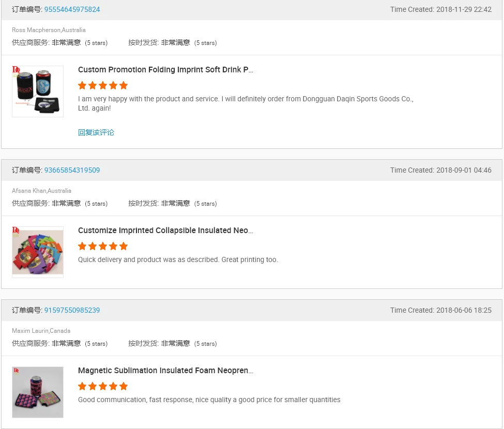Screen dimensions: 504x429
Task: Open the Magnetic Sublimation Insulated Foam product title
Action: click(165, 371)
